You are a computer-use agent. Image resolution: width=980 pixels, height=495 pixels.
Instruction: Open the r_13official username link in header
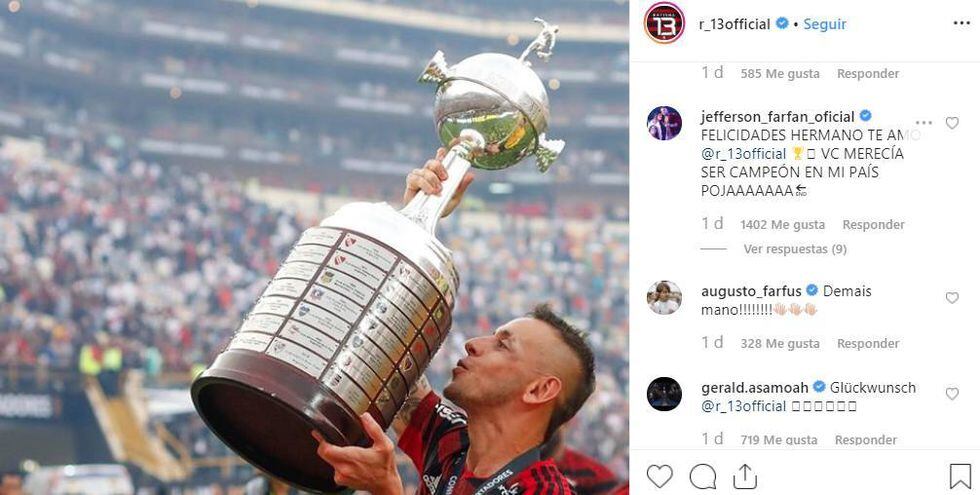[734, 24]
